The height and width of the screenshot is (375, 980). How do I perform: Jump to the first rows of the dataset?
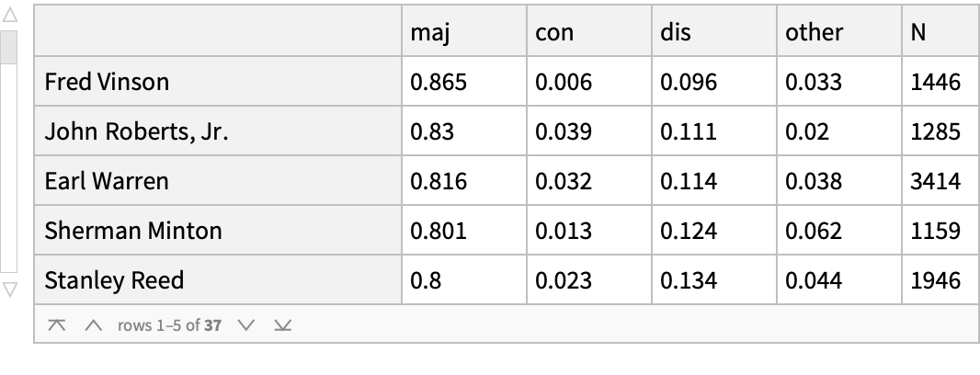[x=57, y=325]
